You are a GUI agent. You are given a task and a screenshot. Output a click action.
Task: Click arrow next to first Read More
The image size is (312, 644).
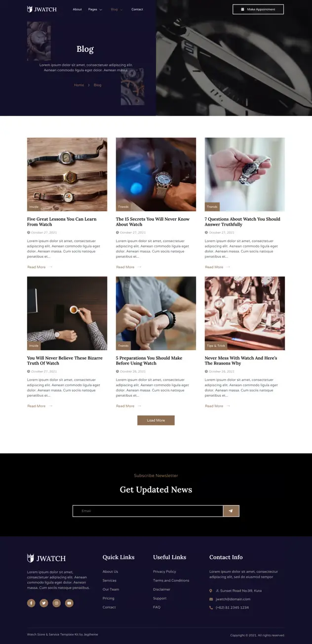(50, 267)
